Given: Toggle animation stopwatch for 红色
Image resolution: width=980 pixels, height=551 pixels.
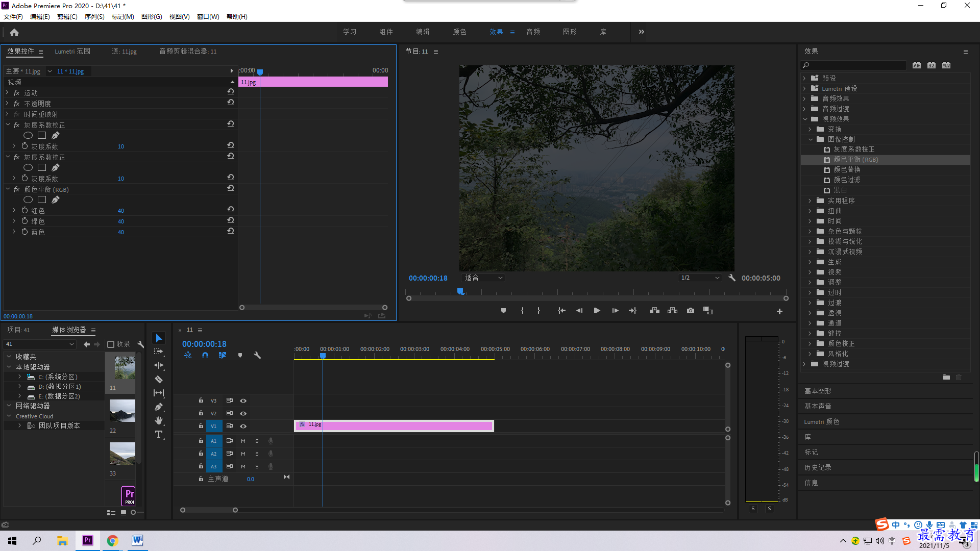Looking at the screenshot, I should 24,210.
